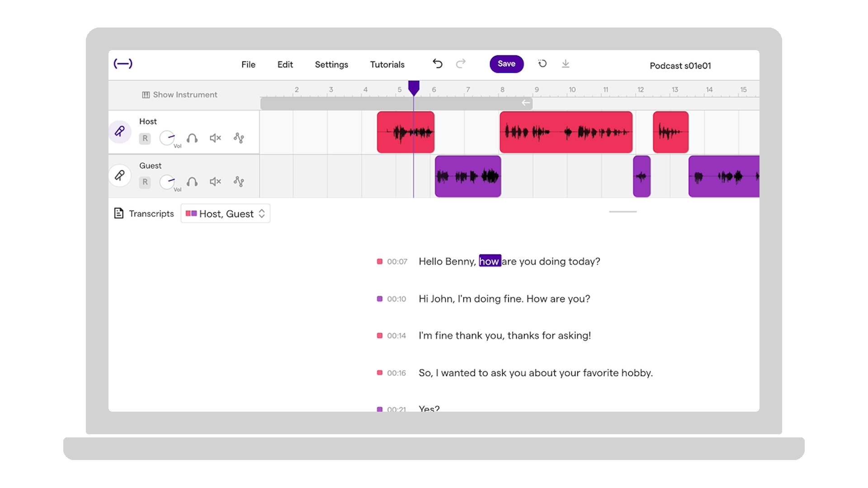The width and height of the screenshot is (868, 488).
Task: Click the Guest microphone icon
Action: click(120, 175)
